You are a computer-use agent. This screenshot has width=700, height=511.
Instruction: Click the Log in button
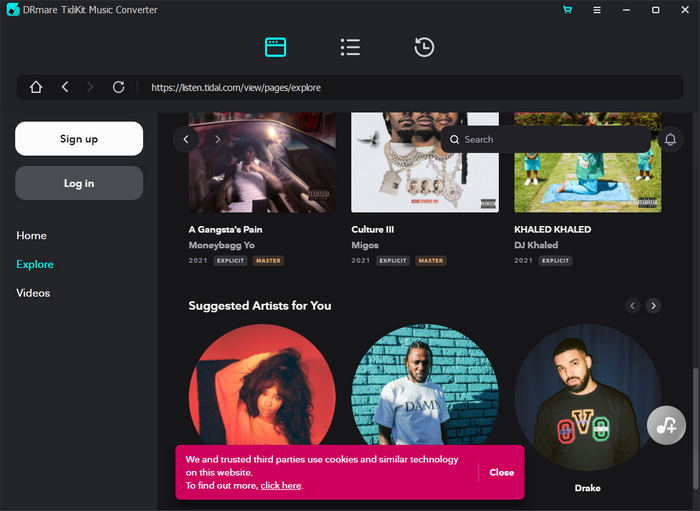(79, 183)
